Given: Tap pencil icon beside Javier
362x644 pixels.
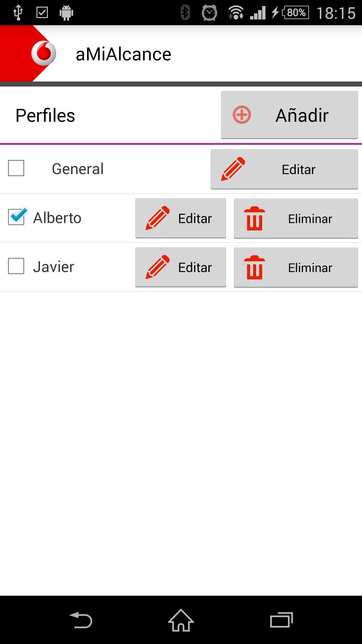Looking at the screenshot, I should point(158,267).
